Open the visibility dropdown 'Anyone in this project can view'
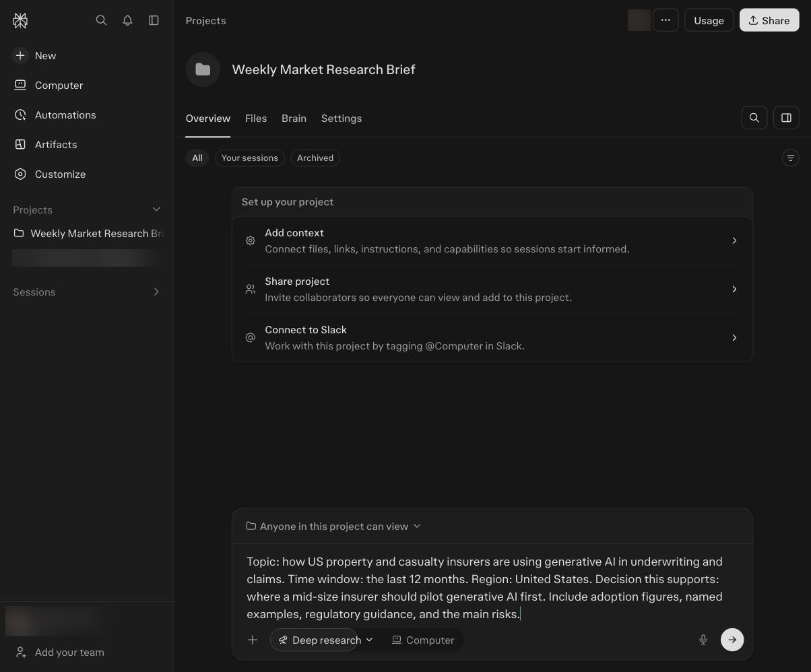The width and height of the screenshot is (811, 672). [x=333, y=527]
